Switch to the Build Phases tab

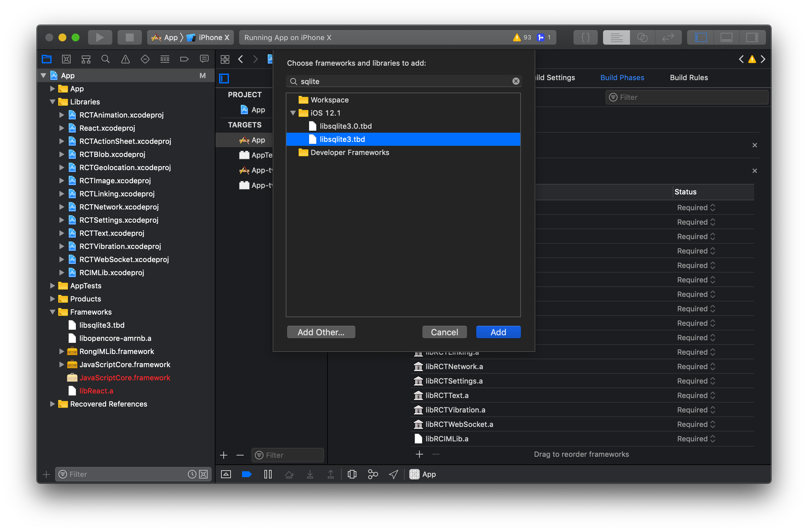tap(622, 78)
